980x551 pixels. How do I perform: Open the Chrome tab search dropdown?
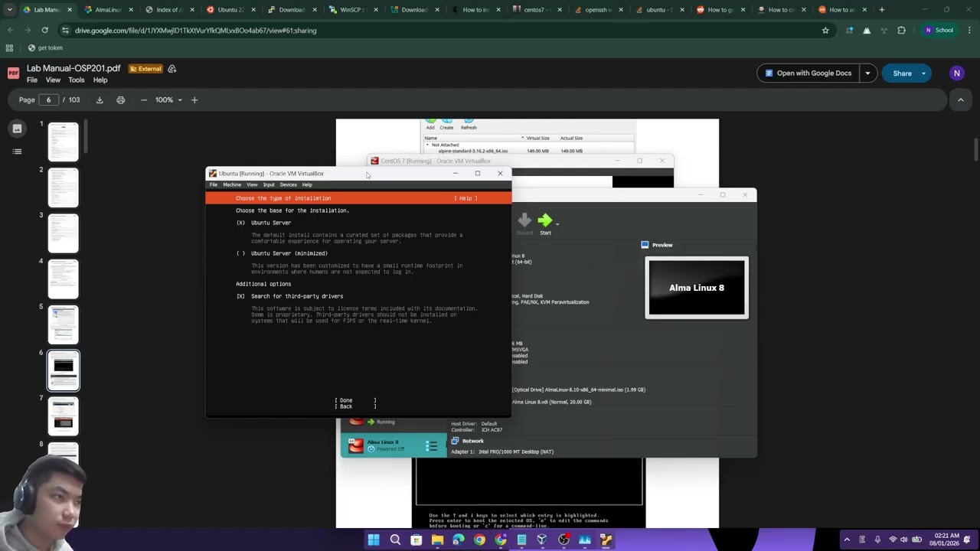pos(9,10)
